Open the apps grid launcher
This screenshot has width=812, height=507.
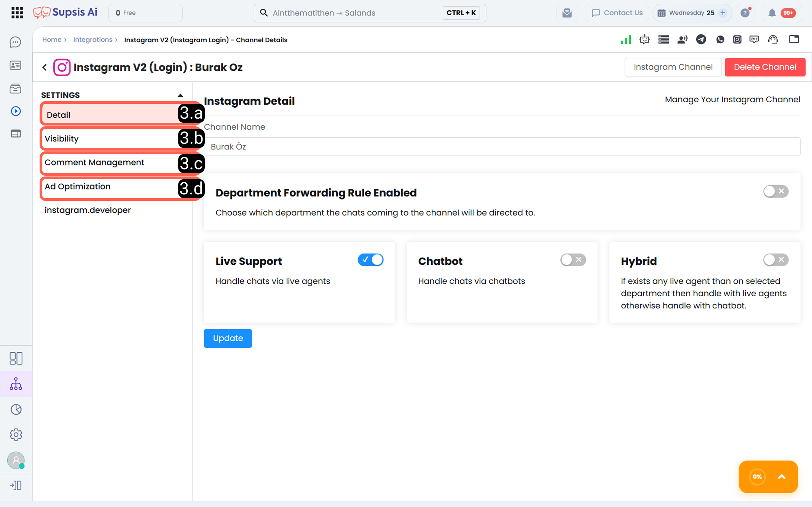pyautogui.click(x=17, y=13)
